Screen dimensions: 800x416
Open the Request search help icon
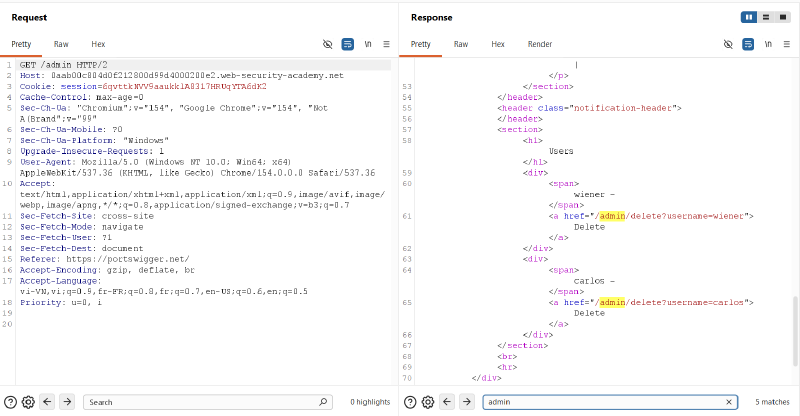click(x=10, y=402)
